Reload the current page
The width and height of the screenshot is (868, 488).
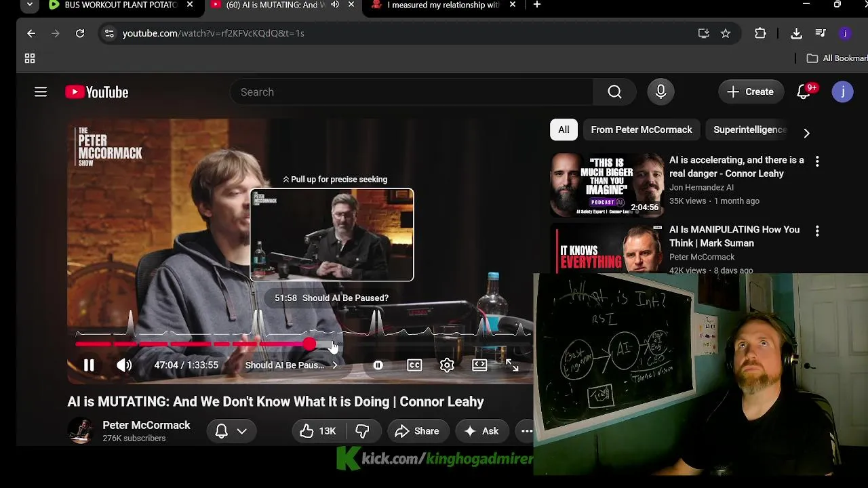(80, 33)
